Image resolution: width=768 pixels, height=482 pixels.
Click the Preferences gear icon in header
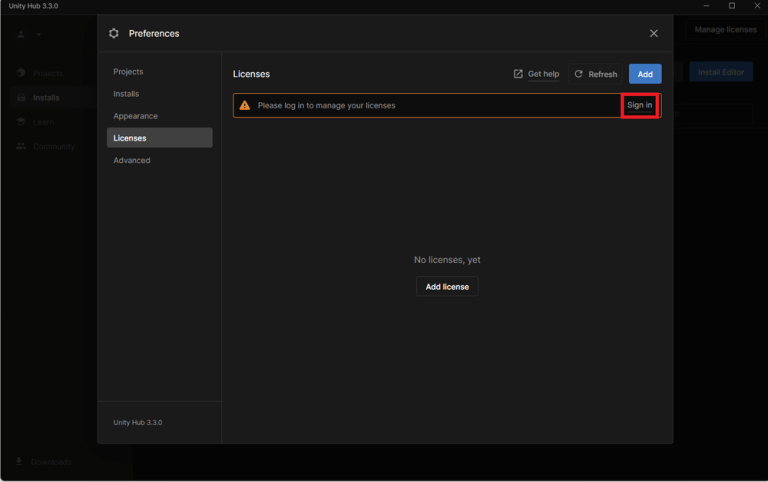click(114, 33)
